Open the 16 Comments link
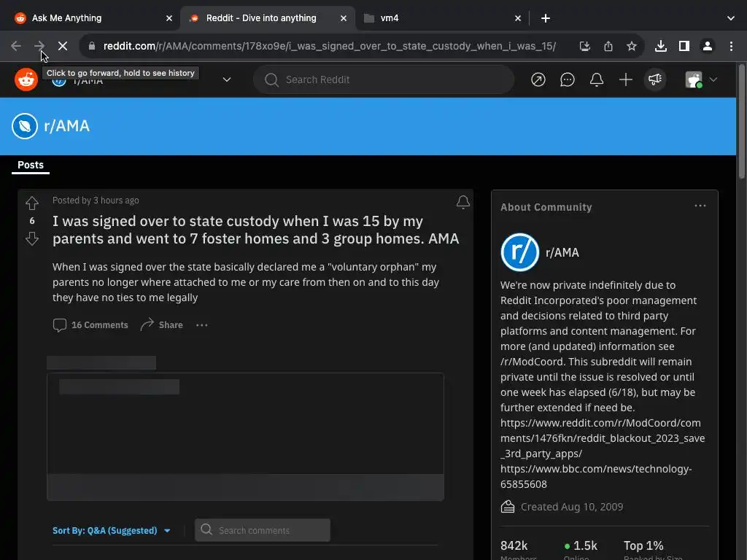 pyautogui.click(x=90, y=324)
